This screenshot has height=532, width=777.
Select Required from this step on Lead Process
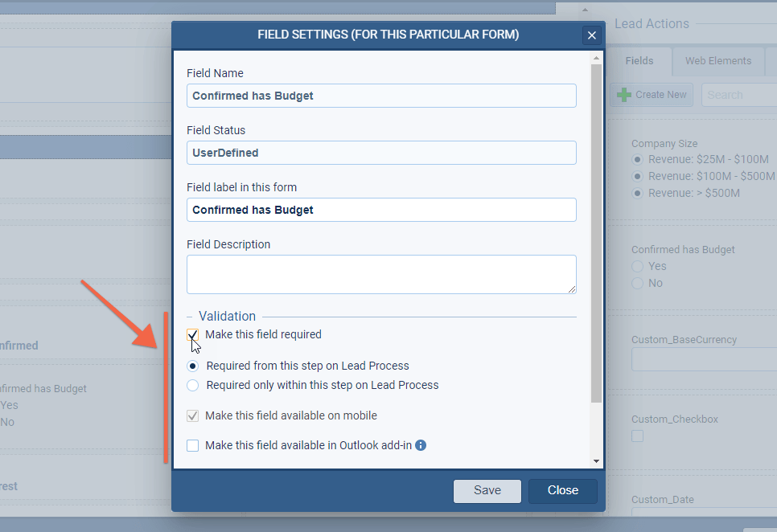coord(193,366)
